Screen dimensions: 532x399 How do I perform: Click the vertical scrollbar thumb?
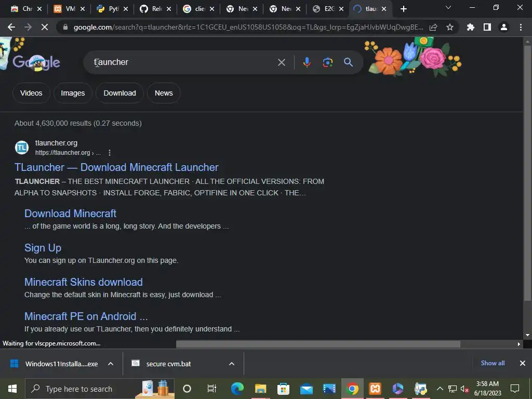(527, 172)
